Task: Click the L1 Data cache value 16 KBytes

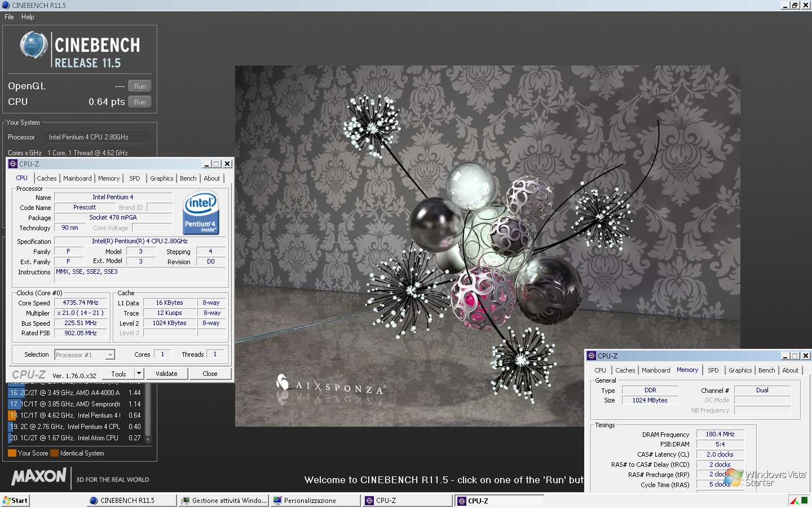Action: 169,303
